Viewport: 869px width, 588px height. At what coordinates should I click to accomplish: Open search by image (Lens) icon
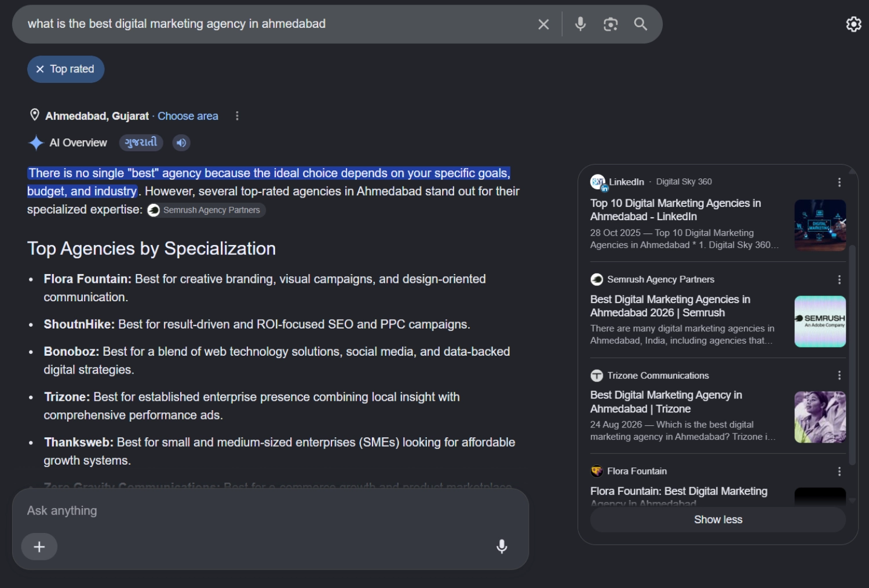click(x=611, y=24)
